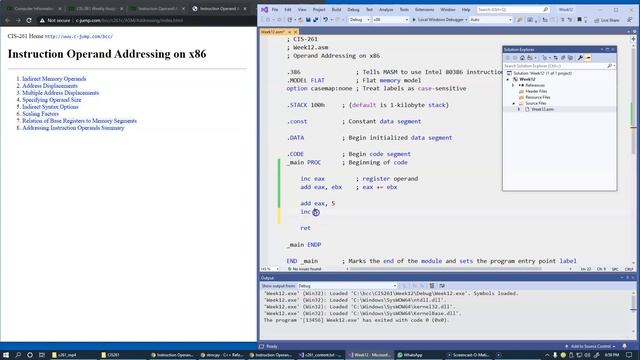Open Debug menu

[353, 9]
